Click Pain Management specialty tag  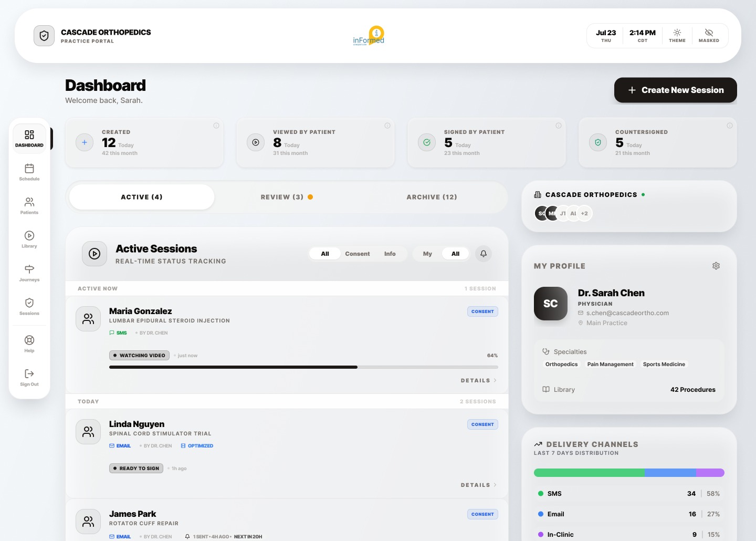[x=611, y=365]
